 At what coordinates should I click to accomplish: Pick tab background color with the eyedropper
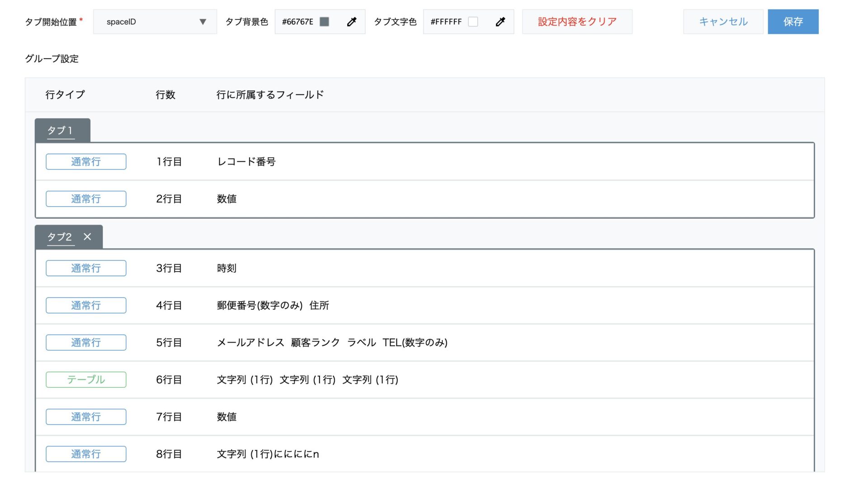point(352,21)
